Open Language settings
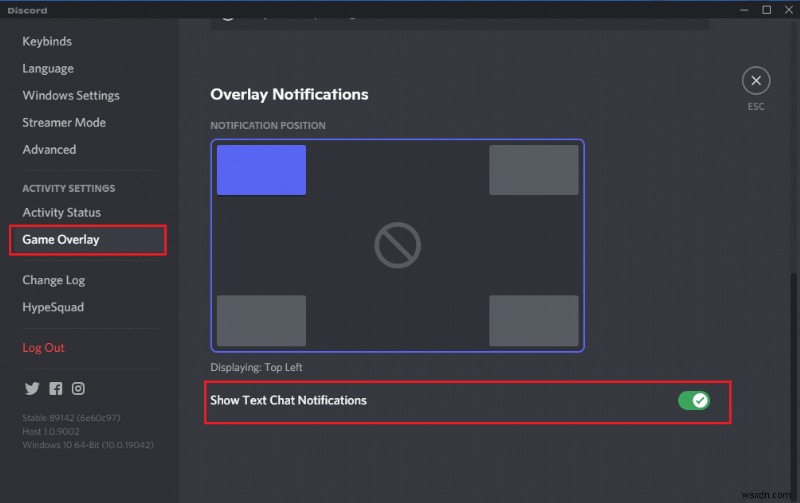Screen dimensions: 800x503 pyautogui.click(x=48, y=68)
